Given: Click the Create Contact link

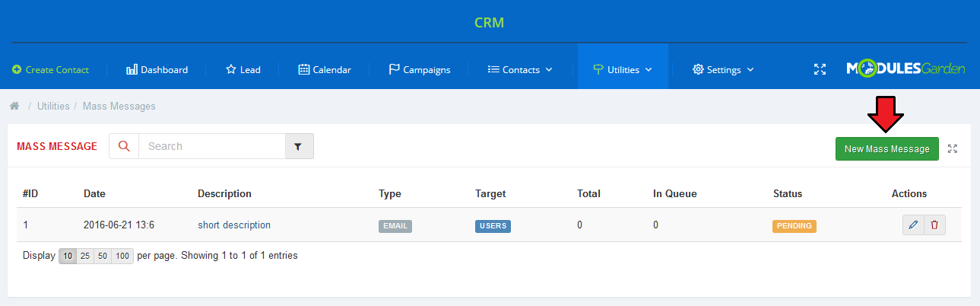Looking at the screenshot, I should (51, 69).
